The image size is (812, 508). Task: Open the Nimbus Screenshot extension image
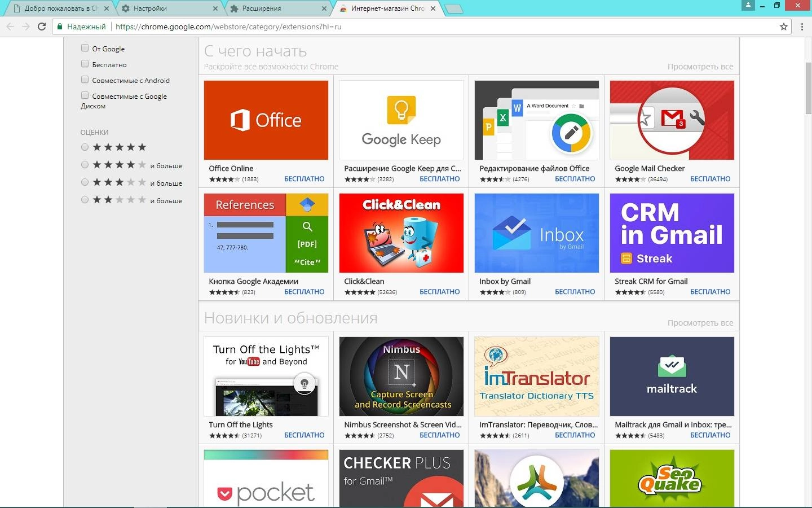coord(401,376)
